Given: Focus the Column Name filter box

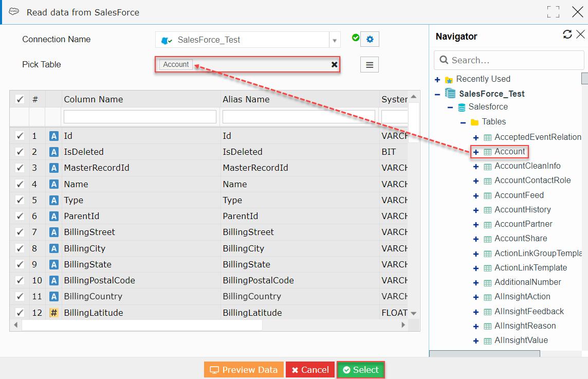Looking at the screenshot, I should 140,117.
